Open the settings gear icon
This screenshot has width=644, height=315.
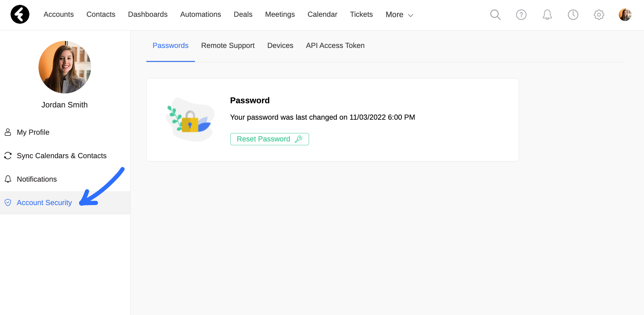point(599,15)
